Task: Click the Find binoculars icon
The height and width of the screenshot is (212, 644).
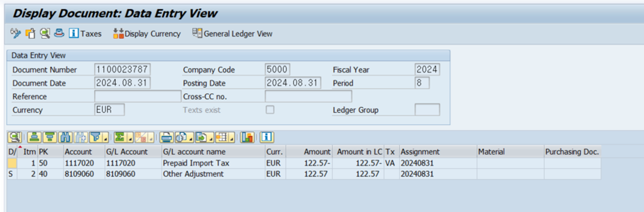Action: coord(65,137)
